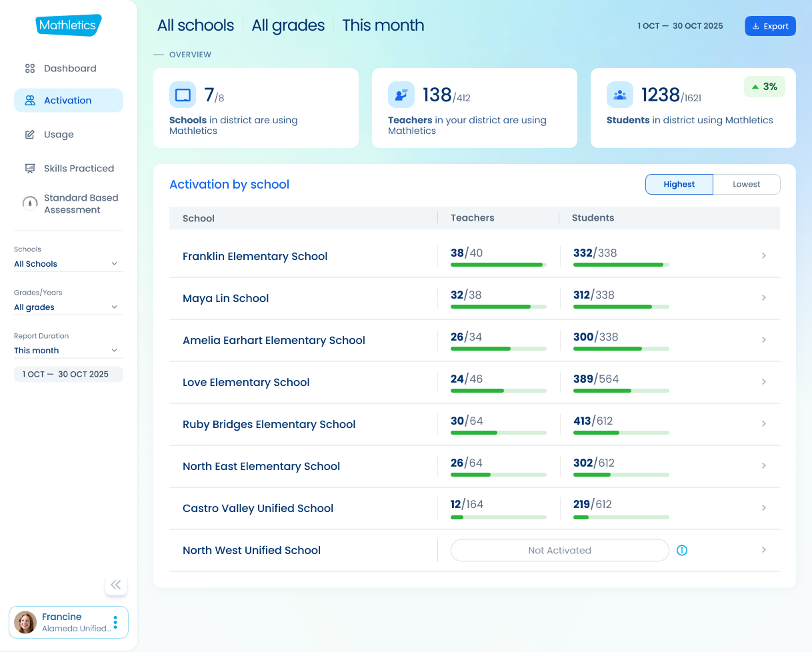This screenshot has height=652, width=812.
Task: Open Maya Lin School row chevron
Action: coord(764,298)
